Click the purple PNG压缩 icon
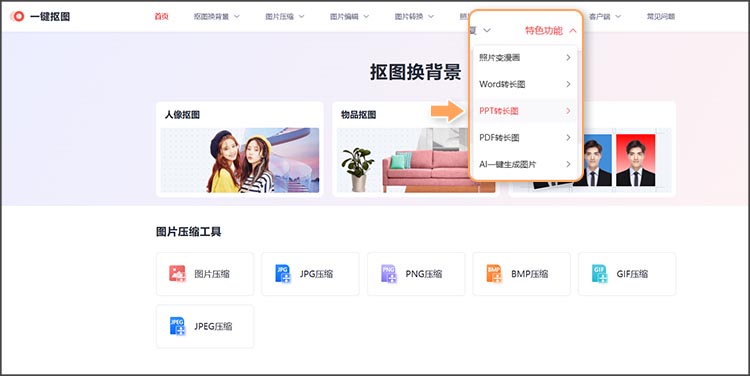The image size is (750, 376). tap(388, 274)
